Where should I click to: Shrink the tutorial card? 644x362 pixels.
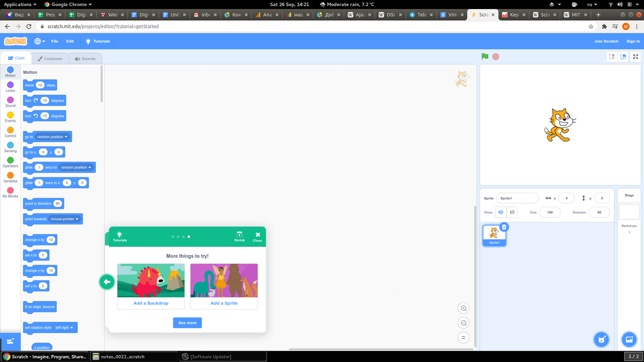pyautogui.click(x=239, y=236)
